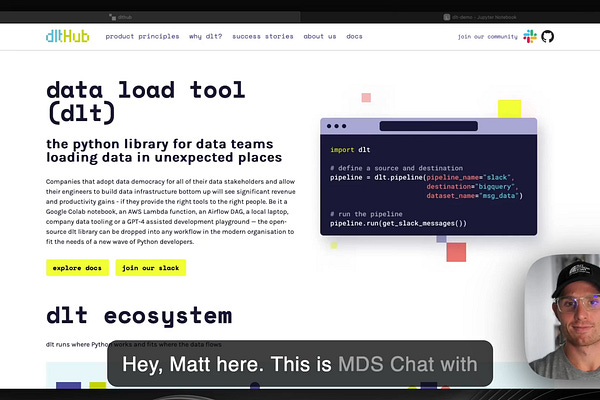Open the about us page
Image resolution: width=600 pixels, height=400 pixels.
click(320, 36)
